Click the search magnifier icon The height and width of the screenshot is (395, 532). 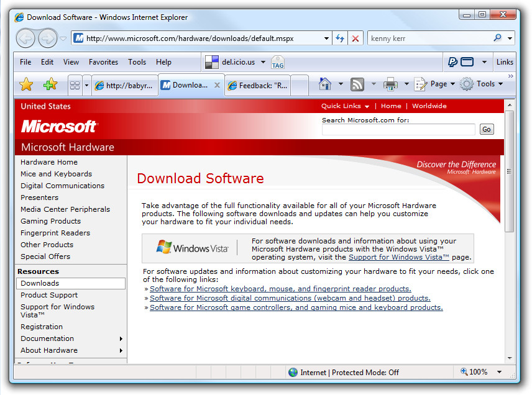[497, 38]
